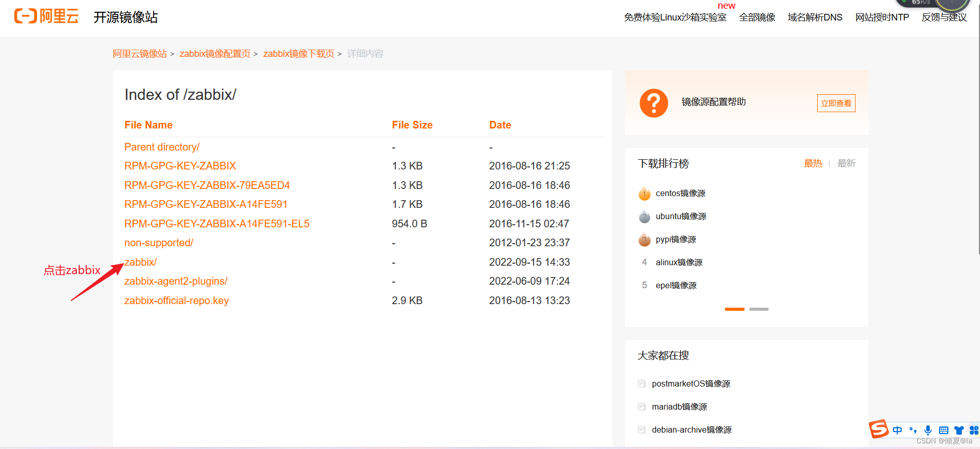Switch ranking to 最热 tab
The image size is (980, 449).
click(813, 163)
